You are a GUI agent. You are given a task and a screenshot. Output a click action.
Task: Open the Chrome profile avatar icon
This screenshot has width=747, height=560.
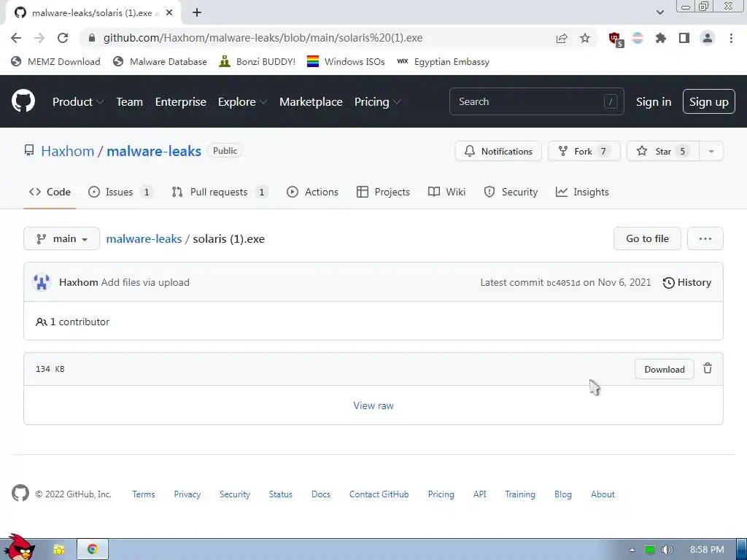[x=708, y=38]
